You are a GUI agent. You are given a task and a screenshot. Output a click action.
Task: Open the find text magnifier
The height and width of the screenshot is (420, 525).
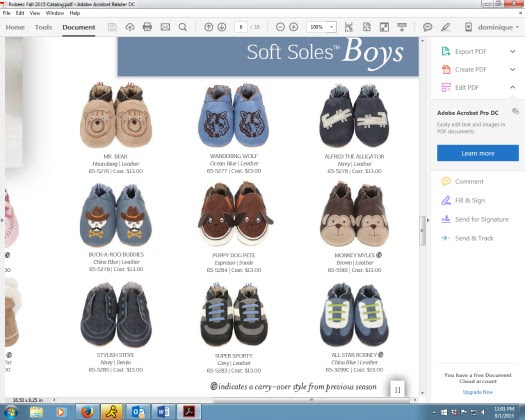coord(183,27)
